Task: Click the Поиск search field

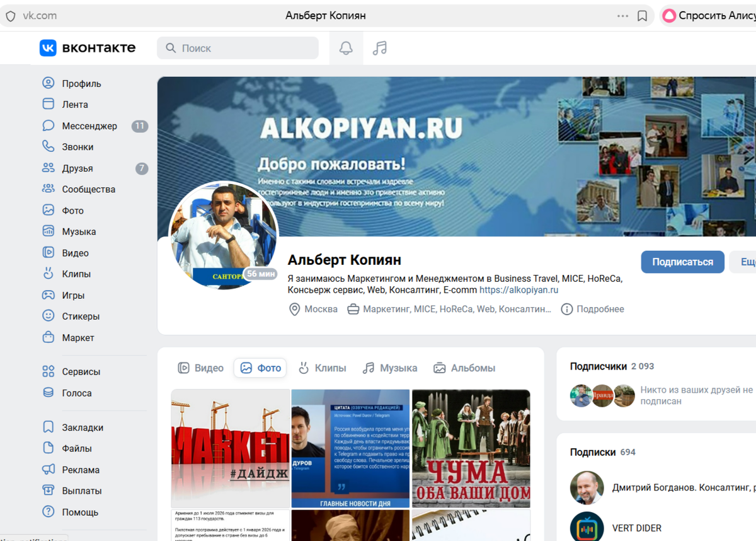Action: [x=238, y=48]
